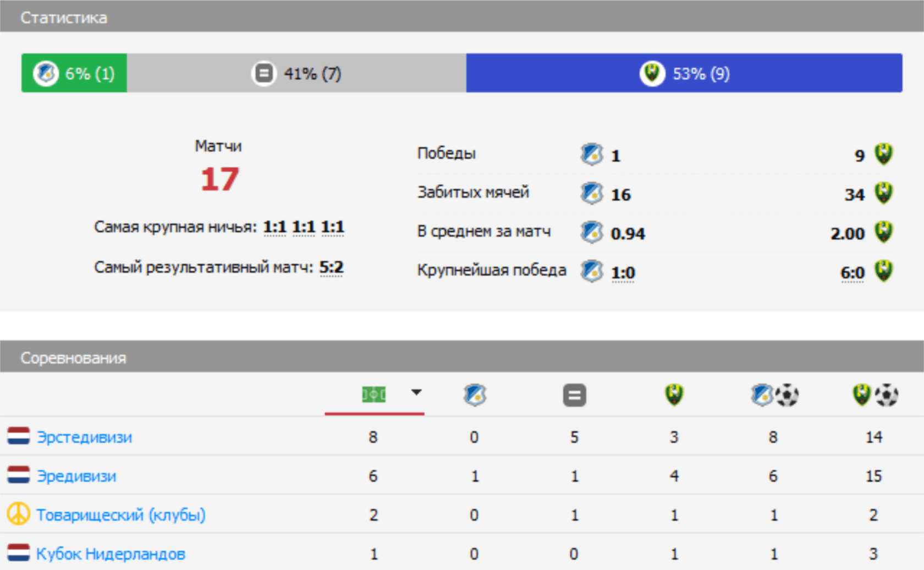Click the 0.94 average goals value
This screenshot has height=570, width=924.
click(x=628, y=234)
